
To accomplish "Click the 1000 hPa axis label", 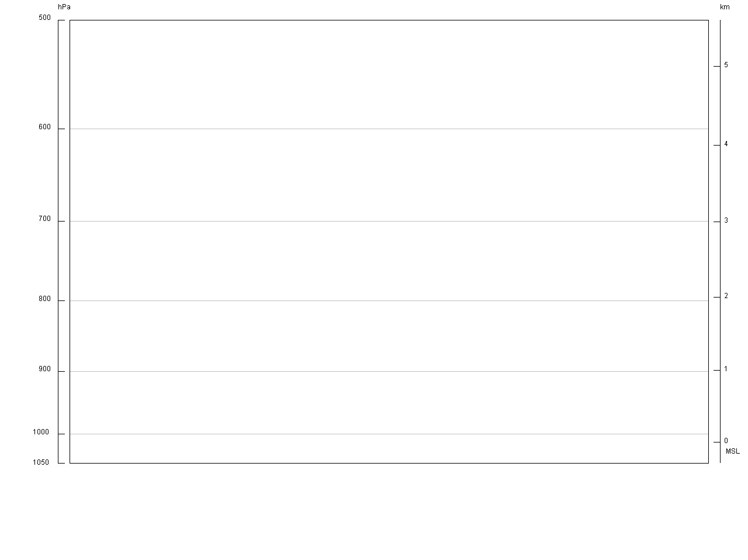I will coord(41,433).
